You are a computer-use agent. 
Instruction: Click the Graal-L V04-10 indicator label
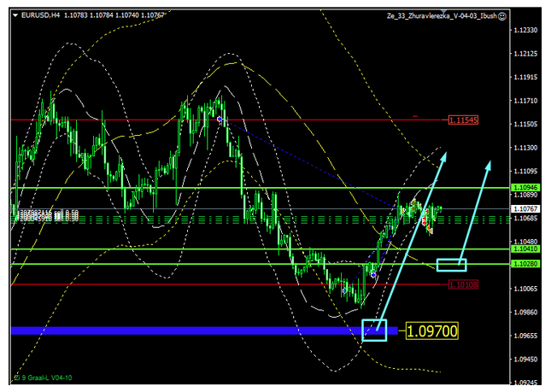pyautogui.click(x=44, y=377)
